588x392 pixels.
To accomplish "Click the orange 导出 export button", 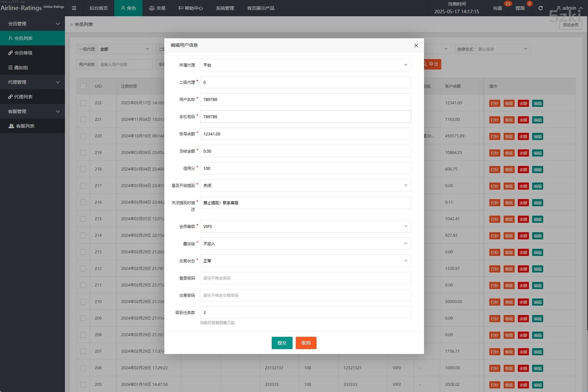I will [x=432, y=64].
